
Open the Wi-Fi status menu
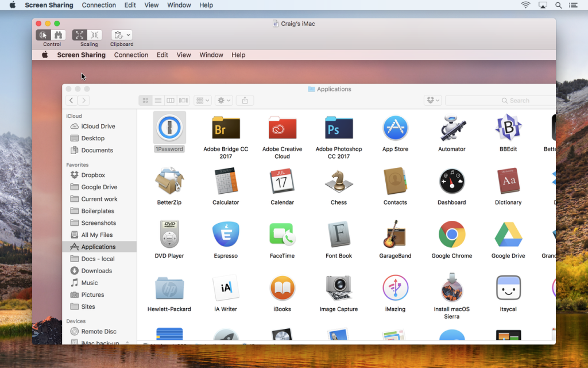coord(526,5)
